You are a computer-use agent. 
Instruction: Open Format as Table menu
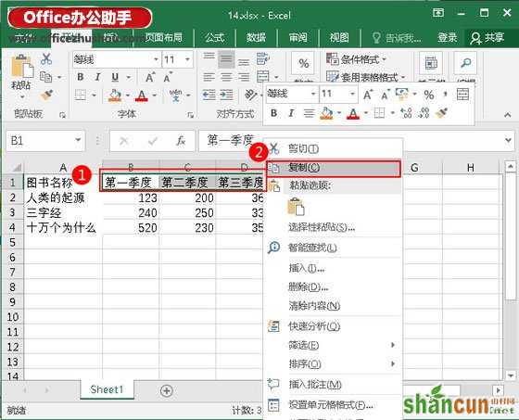365,78
